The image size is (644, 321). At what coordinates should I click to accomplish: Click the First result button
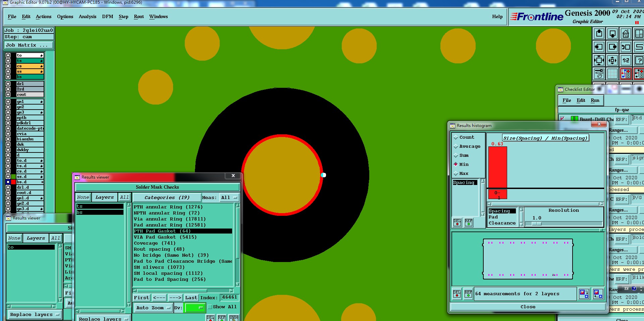click(142, 298)
